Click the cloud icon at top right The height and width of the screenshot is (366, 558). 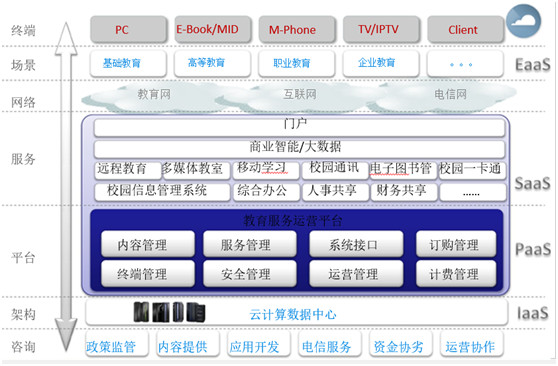[x=523, y=21]
